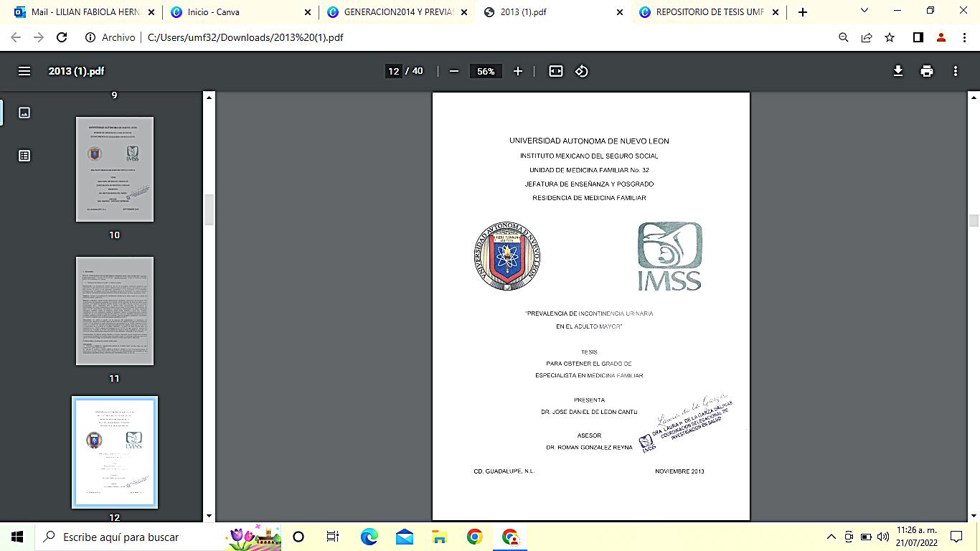Share this page using share icon
Screen dimensions: 980x551
[x=867, y=37]
